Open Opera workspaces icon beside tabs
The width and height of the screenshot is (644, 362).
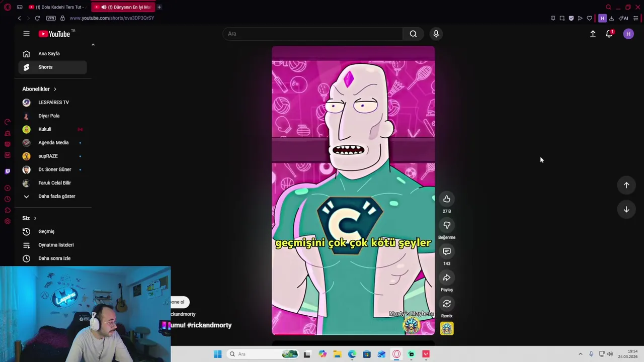(x=20, y=7)
